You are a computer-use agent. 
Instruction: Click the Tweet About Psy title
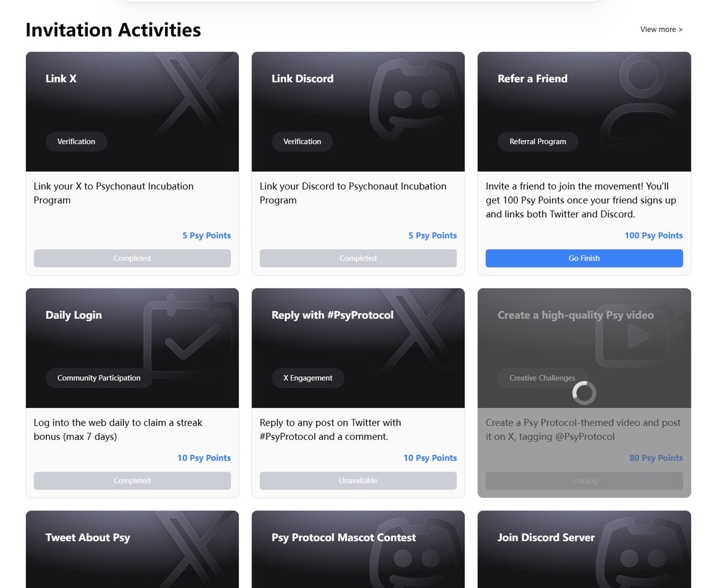click(88, 537)
